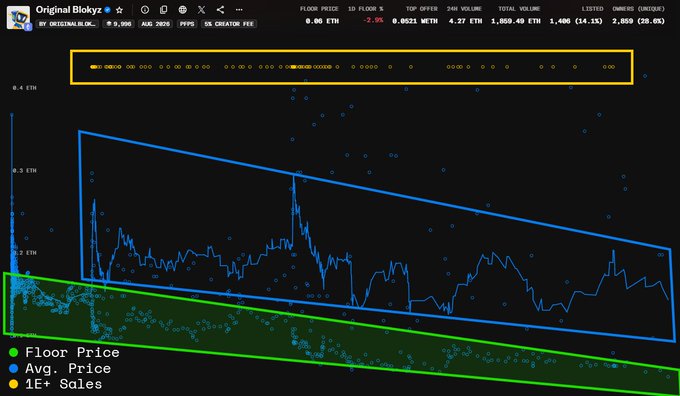This screenshot has height=396, width=680.
Task: Click the Original Blokyz collection title
Action: 69,10
